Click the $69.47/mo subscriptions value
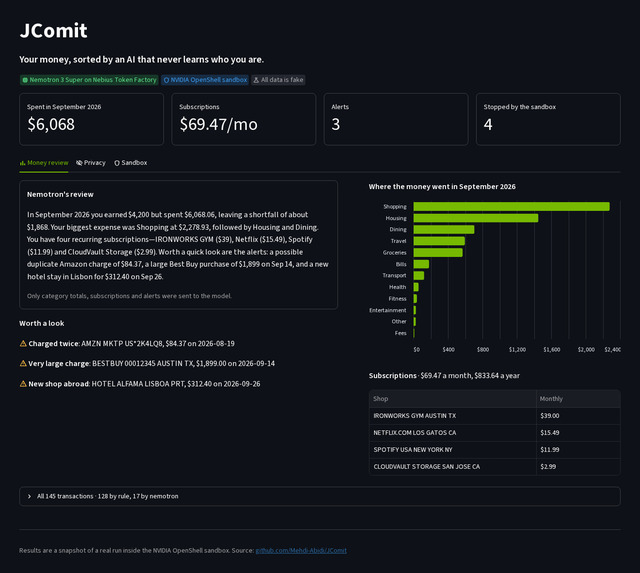 tap(218, 124)
